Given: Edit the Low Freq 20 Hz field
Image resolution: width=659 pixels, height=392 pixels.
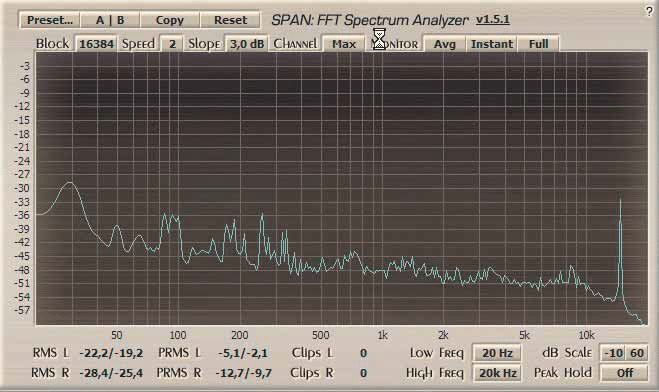Looking at the screenshot, I should point(497,353).
